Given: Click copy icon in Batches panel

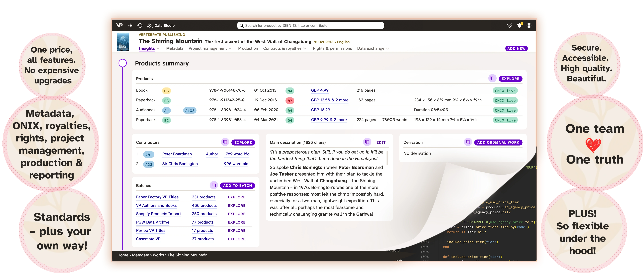Looking at the screenshot, I should click(x=214, y=185).
